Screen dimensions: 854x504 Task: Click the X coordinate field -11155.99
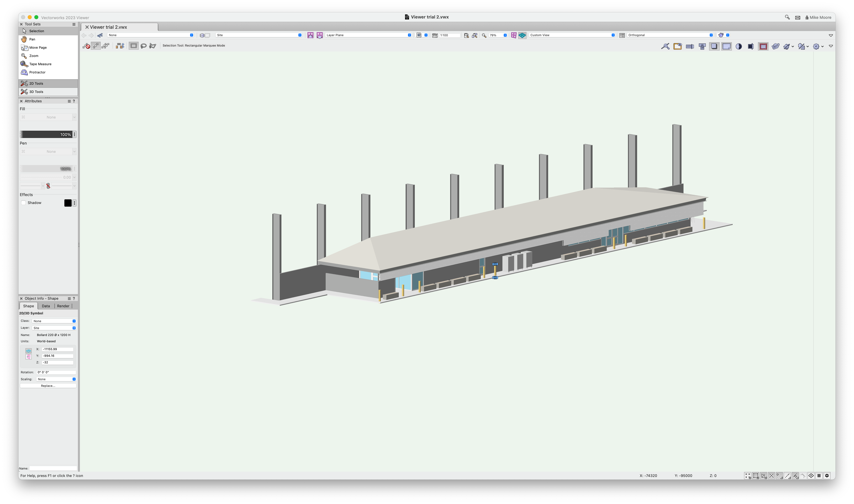click(57, 350)
